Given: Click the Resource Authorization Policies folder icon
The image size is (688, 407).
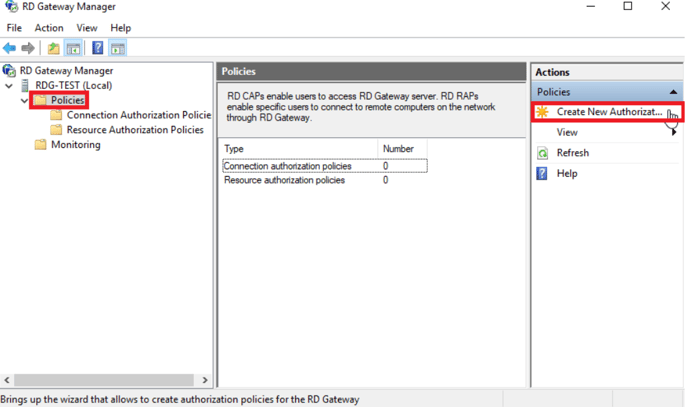Looking at the screenshot, I should pos(56,130).
